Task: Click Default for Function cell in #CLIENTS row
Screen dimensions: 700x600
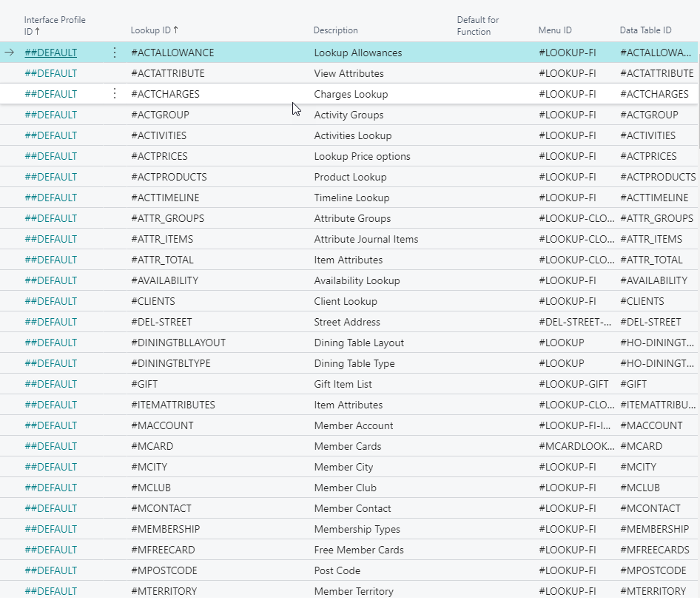Action: click(x=488, y=301)
